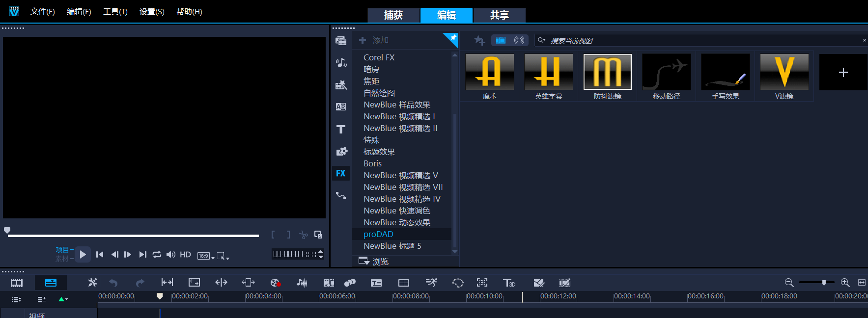Viewport: 868px width, 318px height.
Task: Toggle the pinned library panel pushpin
Action: (452, 38)
